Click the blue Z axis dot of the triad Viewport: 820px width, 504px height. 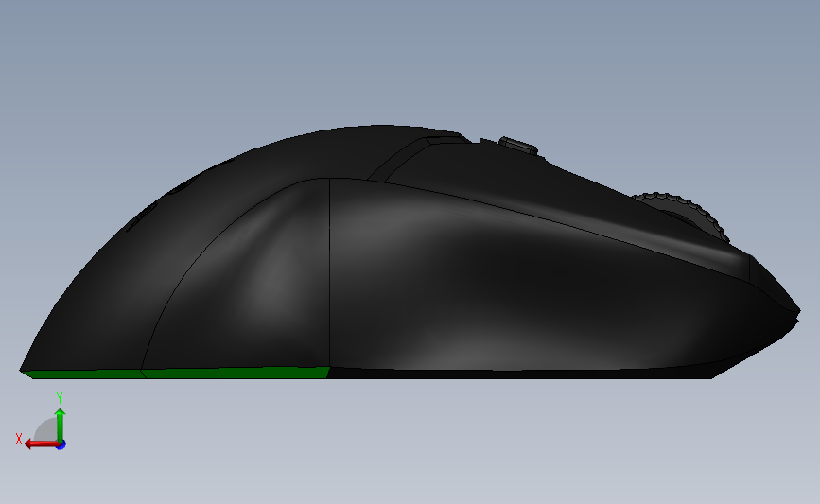point(61,445)
